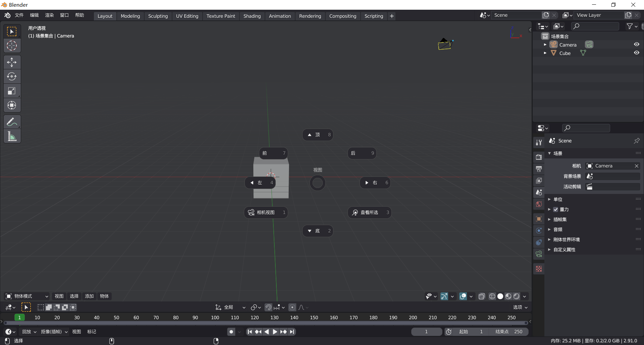This screenshot has width=644, height=345.
Task: Hide the Cube in the viewport
Action: coord(636,53)
